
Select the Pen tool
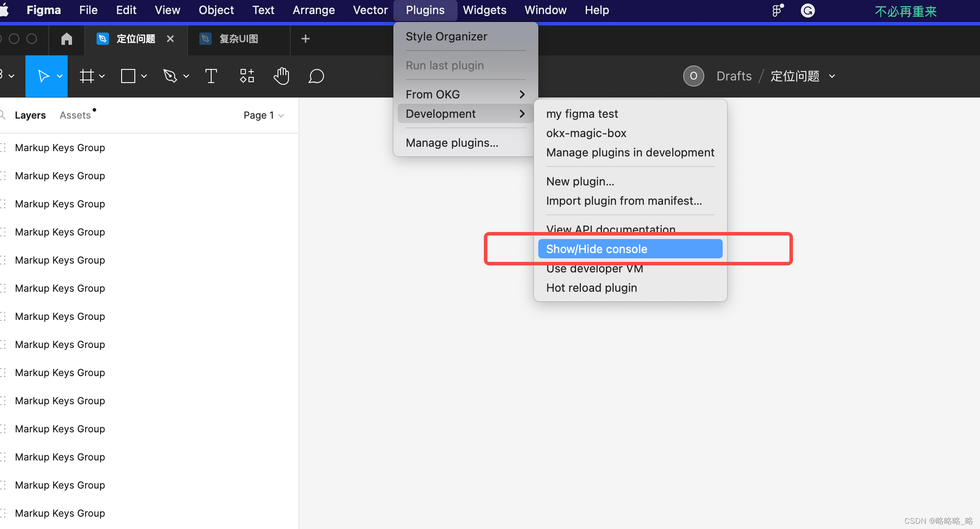[170, 76]
